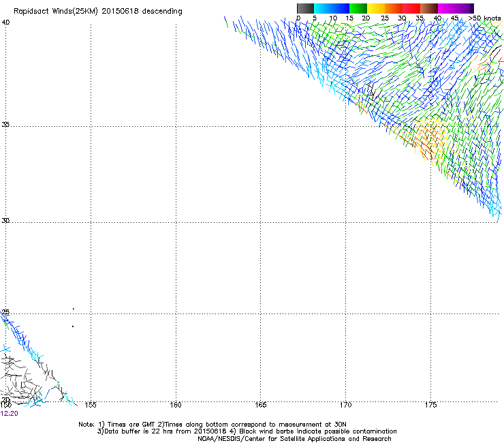Screen dimensions: 504x443
Task: Click the 'Data buffer is 22 hrs' note line
Action: tap(247, 431)
